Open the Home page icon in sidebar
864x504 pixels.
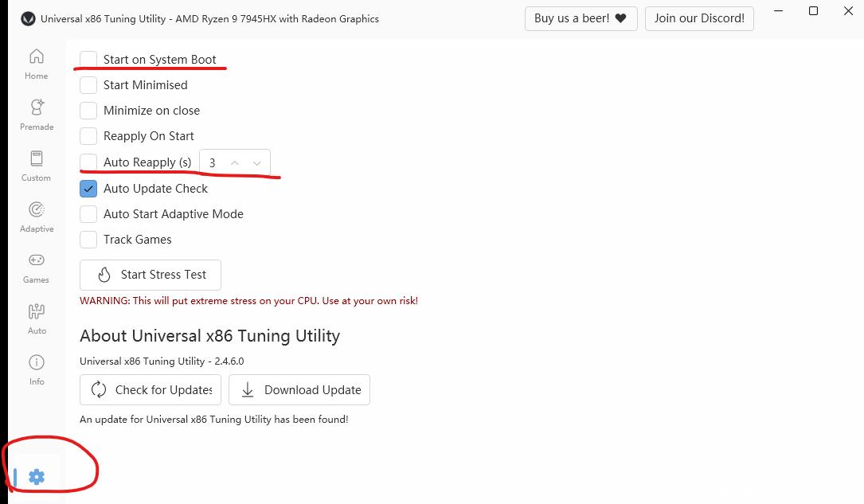point(36,57)
